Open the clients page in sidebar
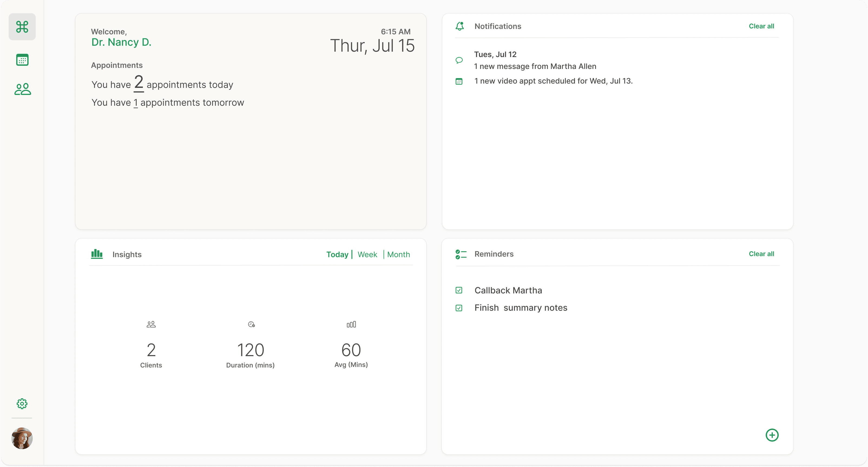The height and width of the screenshot is (467, 868). pyautogui.click(x=22, y=89)
